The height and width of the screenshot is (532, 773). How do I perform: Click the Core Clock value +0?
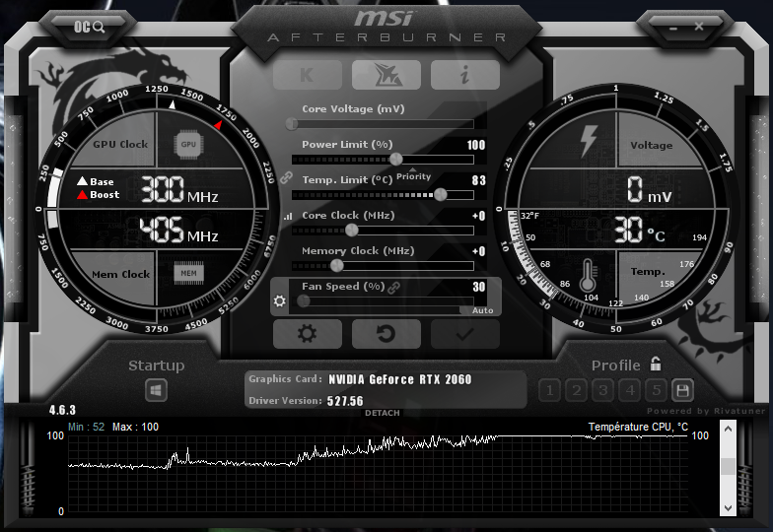click(x=479, y=216)
